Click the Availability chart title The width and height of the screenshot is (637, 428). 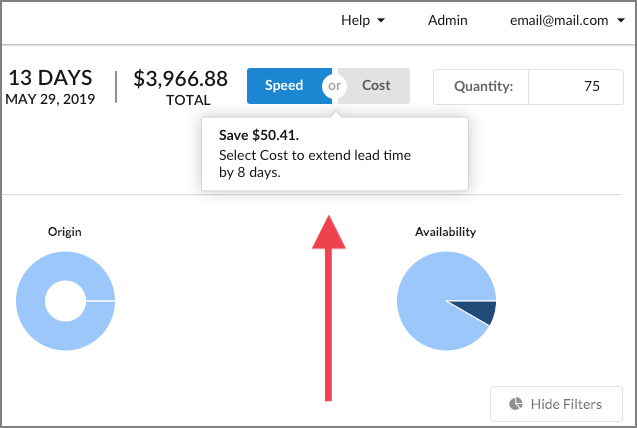click(445, 232)
